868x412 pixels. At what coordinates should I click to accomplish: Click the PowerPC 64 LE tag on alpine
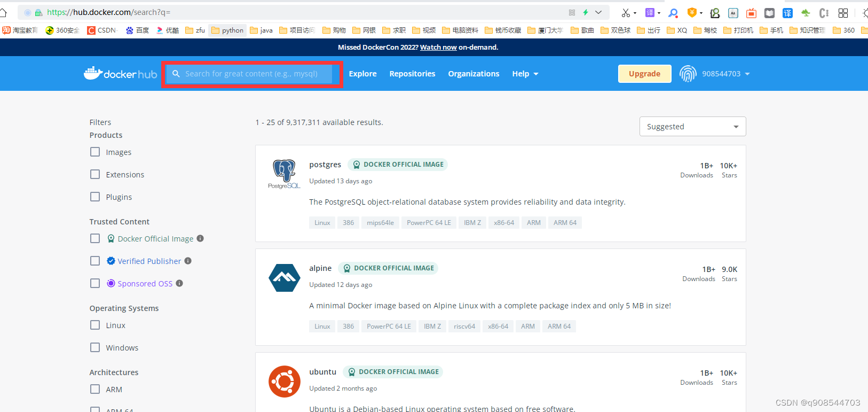point(389,326)
